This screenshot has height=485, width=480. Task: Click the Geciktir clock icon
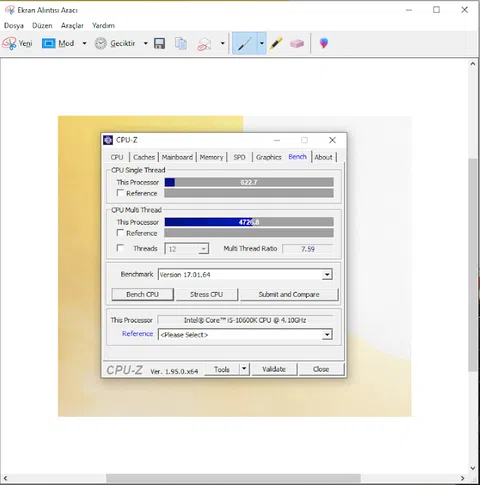pyautogui.click(x=100, y=43)
